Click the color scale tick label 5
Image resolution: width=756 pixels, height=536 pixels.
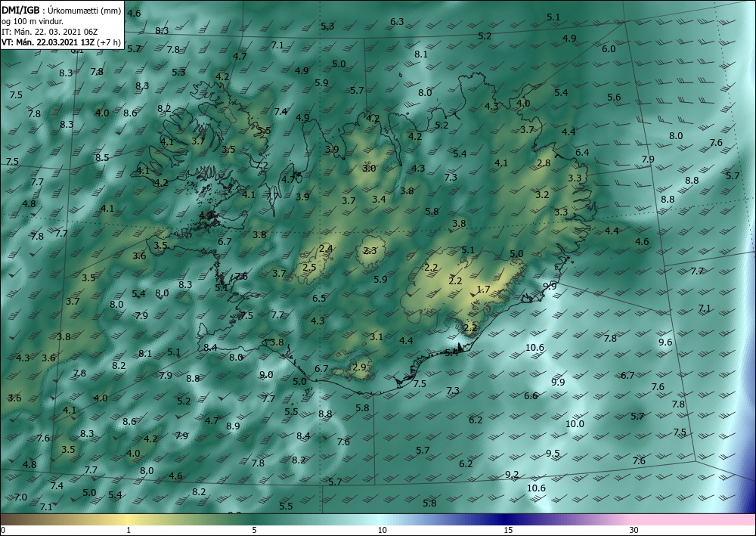click(254, 531)
